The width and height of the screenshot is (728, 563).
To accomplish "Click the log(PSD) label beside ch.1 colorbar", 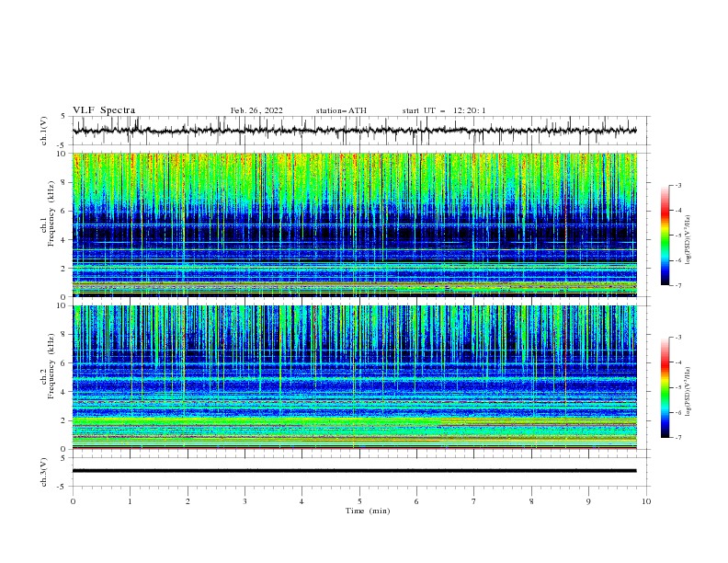I will (x=688, y=240).
